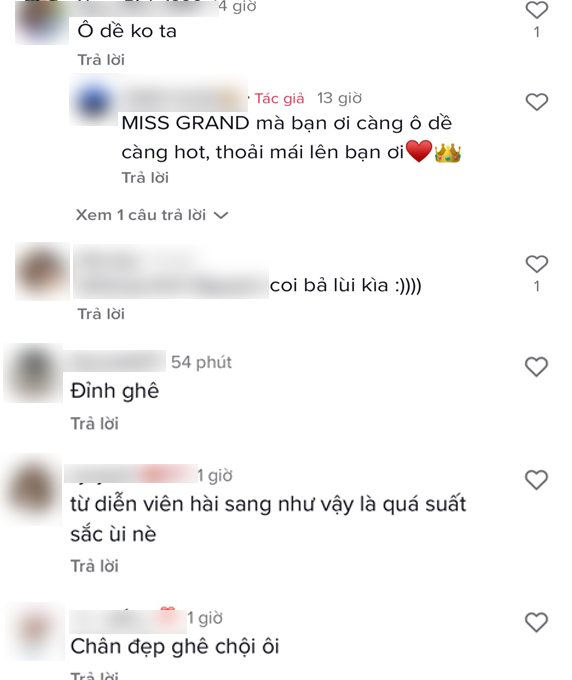Click the chevron next to 'Xem 1 câu trả lời'
Screen dimensions: 572x680
click(x=221, y=215)
